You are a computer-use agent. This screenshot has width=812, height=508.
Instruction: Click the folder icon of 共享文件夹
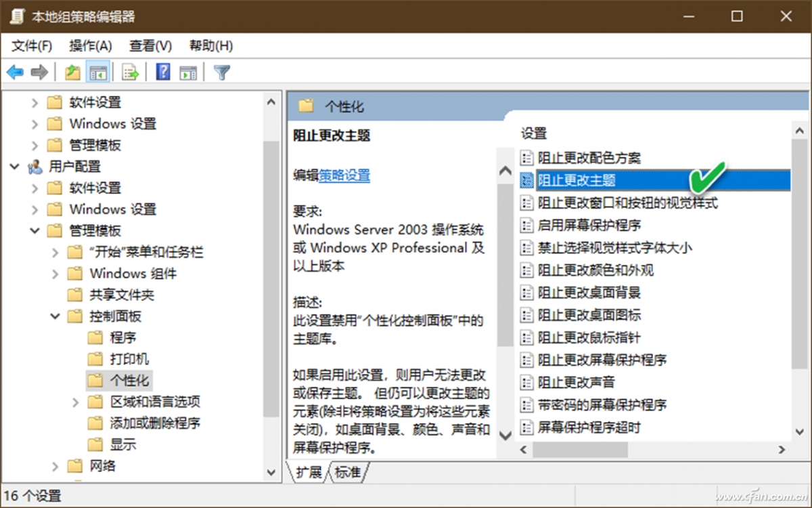[75, 295]
